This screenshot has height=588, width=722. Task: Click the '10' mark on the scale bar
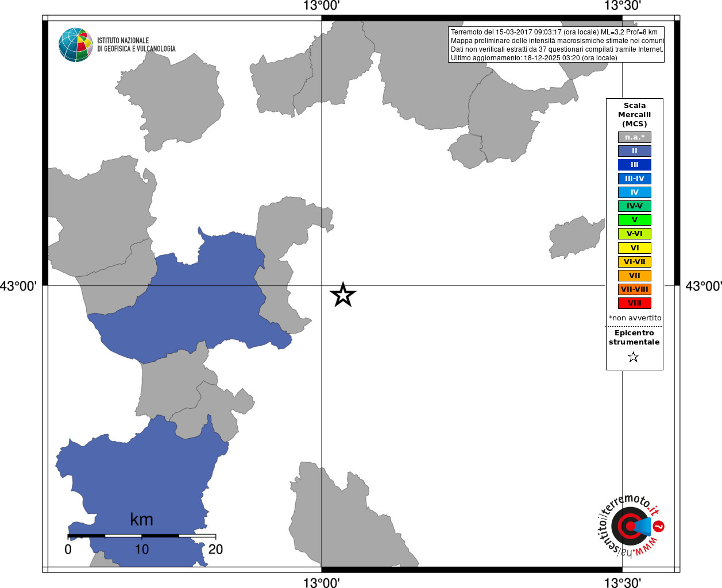[142, 550]
